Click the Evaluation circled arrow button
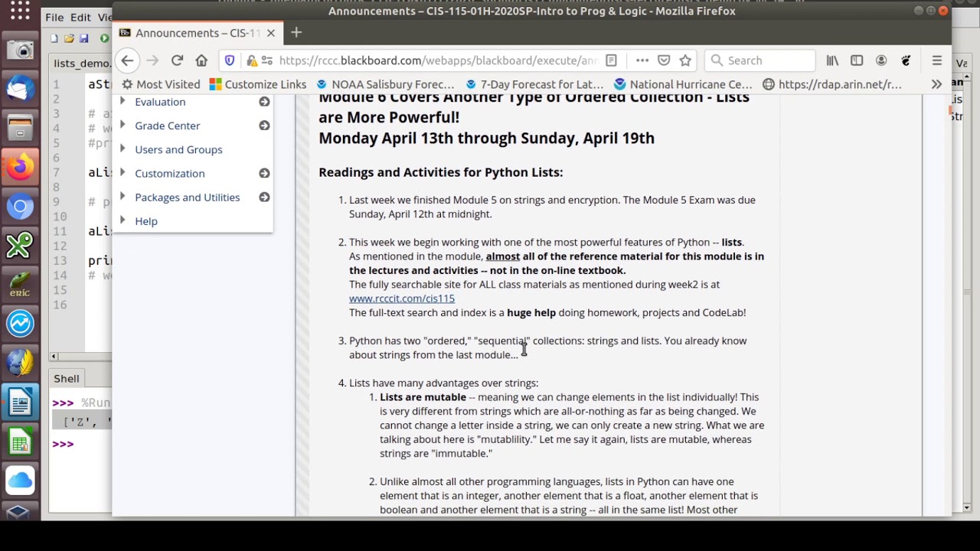This screenshot has height=551, width=980. tap(264, 102)
